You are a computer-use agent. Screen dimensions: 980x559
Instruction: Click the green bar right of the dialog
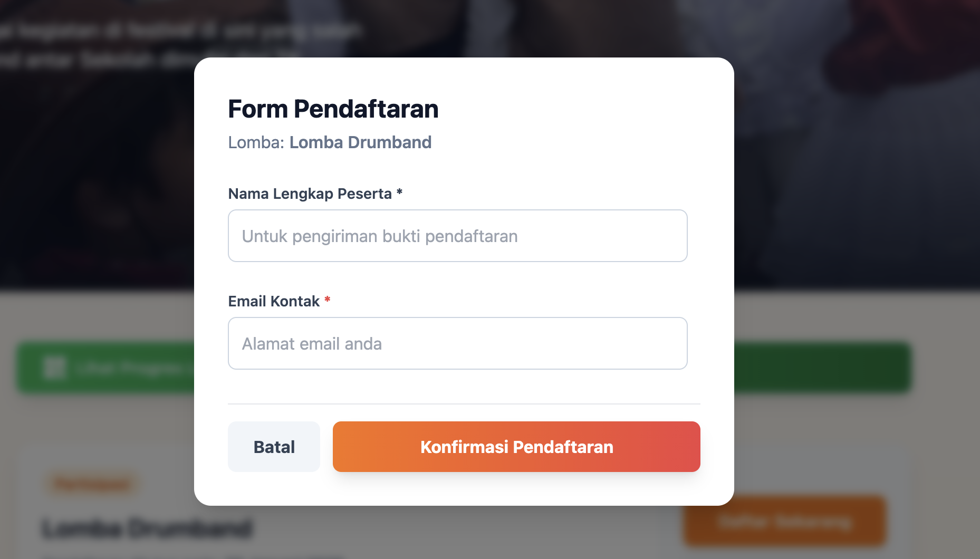(822, 368)
